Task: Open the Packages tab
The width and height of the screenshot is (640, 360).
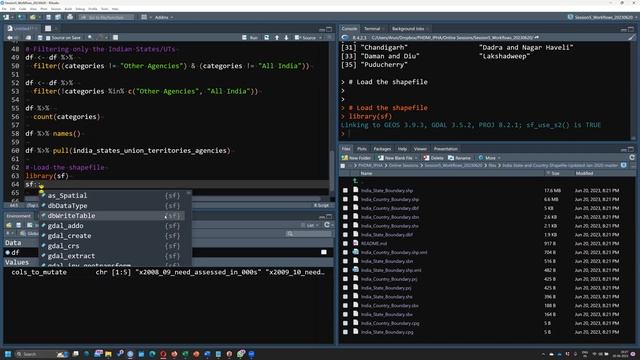Action: 382,149
